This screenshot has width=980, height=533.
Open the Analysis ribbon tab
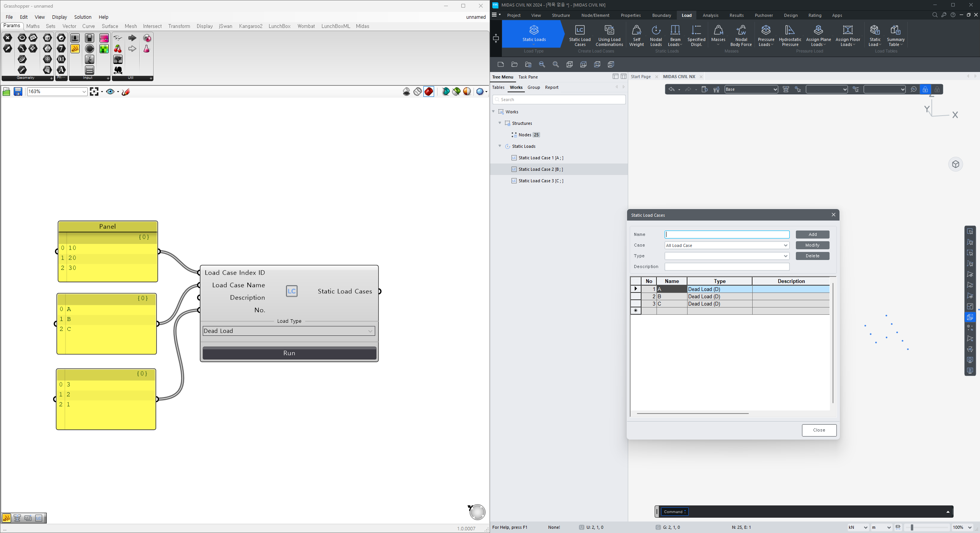(x=710, y=15)
